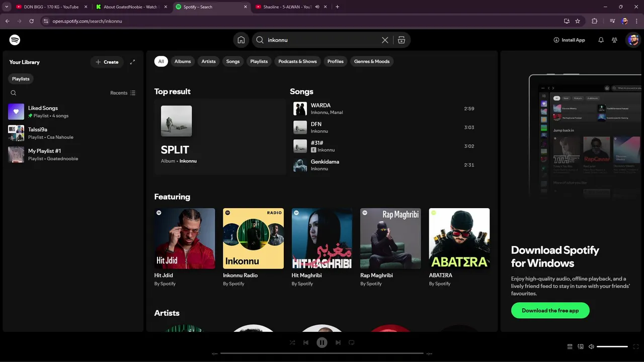This screenshot has height=362, width=644.
Task: Clear the search field with X
Action: tap(385, 40)
